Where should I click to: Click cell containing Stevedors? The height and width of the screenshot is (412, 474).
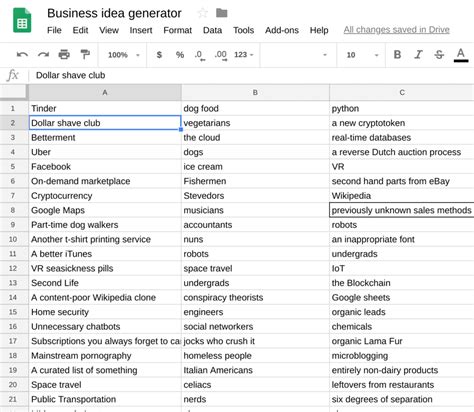(255, 196)
